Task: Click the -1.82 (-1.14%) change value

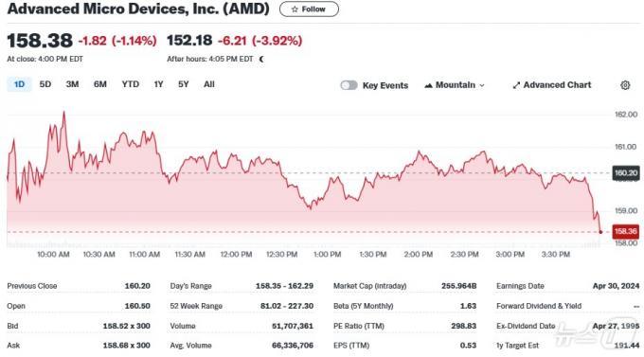Action: [x=117, y=41]
